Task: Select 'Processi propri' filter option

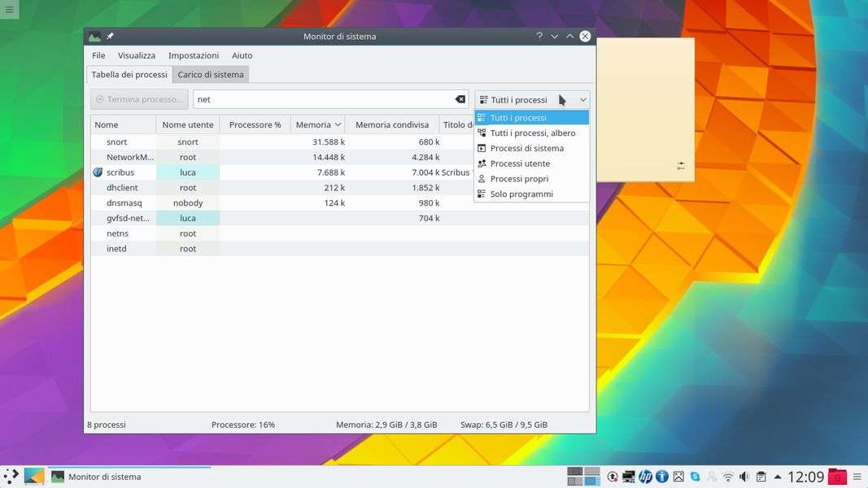Action: [x=519, y=179]
